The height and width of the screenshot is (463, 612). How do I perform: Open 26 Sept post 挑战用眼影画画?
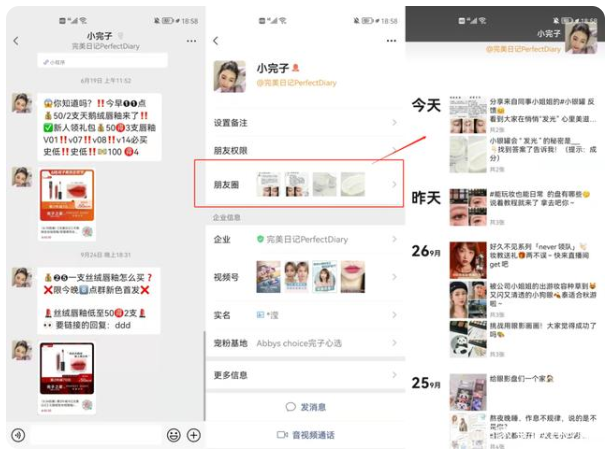click(523, 339)
